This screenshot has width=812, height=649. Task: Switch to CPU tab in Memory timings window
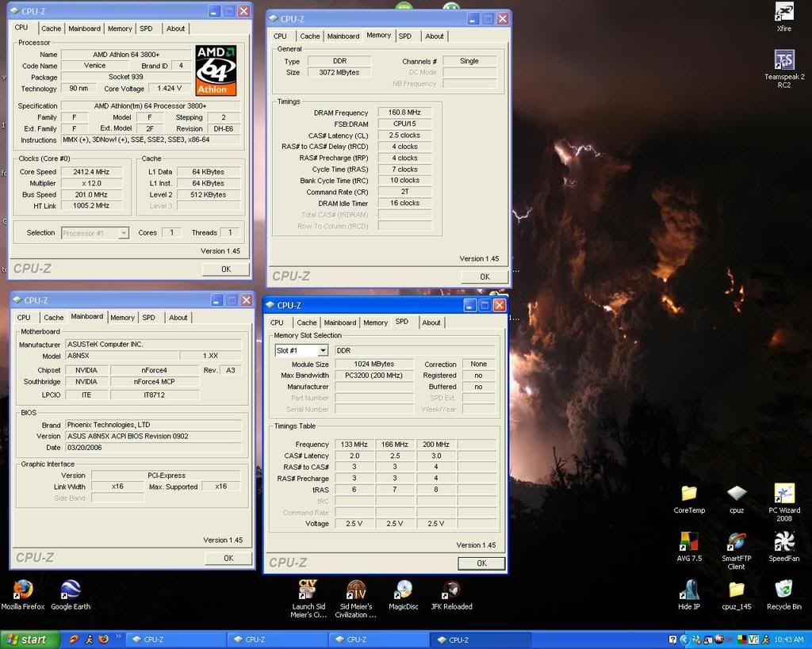coord(280,36)
